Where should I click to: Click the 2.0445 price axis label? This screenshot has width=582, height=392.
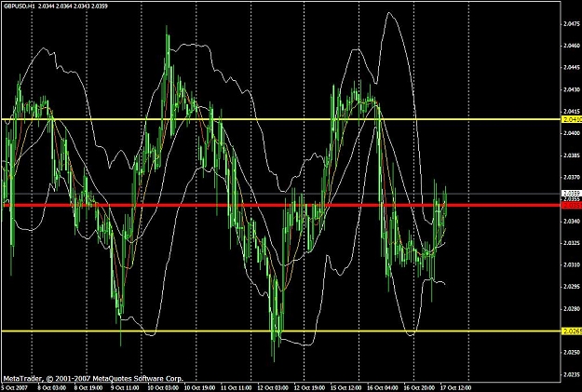tap(572, 68)
